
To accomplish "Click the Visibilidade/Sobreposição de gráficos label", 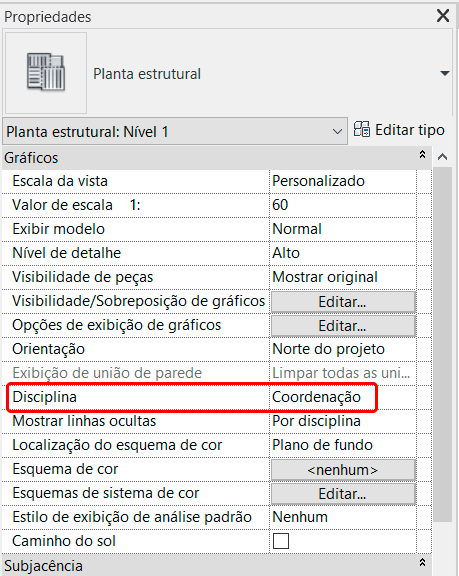I will 138,301.
